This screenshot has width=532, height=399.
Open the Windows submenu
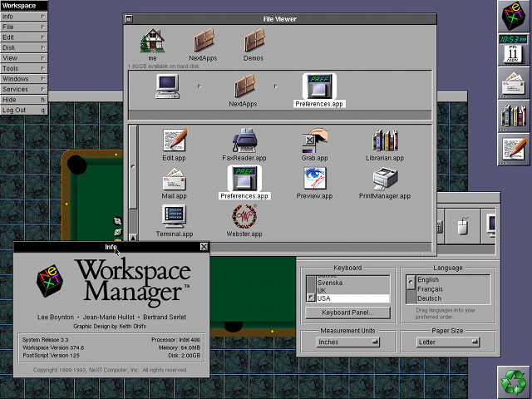click(24, 79)
